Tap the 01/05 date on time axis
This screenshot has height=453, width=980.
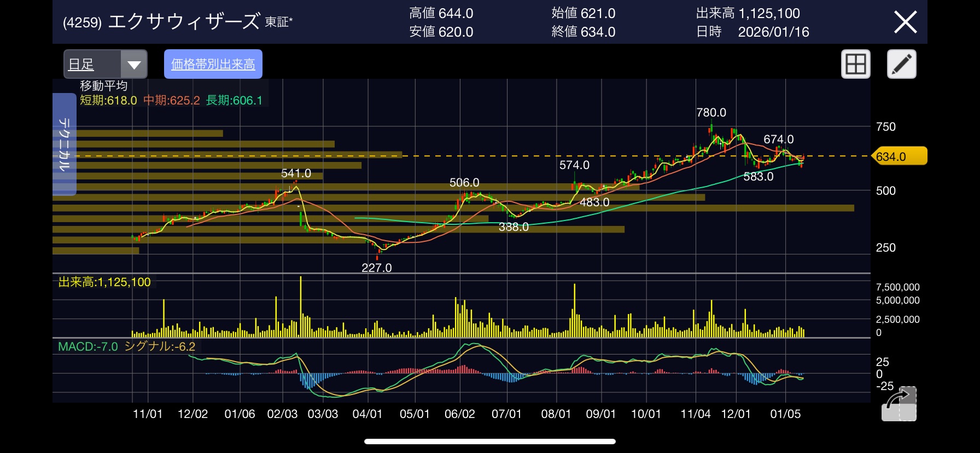coord(785,414)
